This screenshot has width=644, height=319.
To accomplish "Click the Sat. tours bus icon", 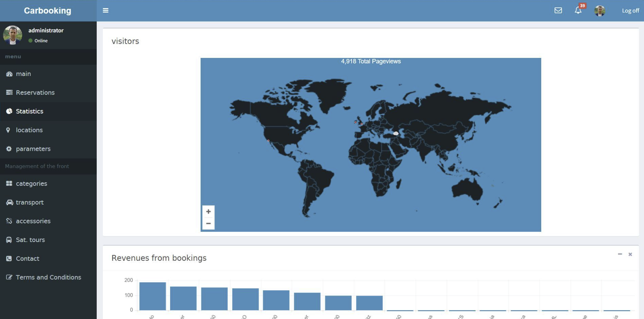I will (x=9, y=240).
